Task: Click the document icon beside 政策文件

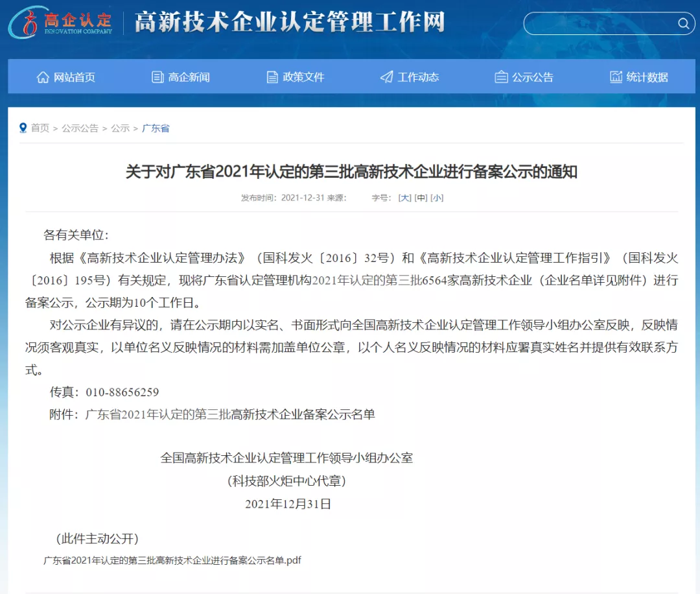Action: 272,77
